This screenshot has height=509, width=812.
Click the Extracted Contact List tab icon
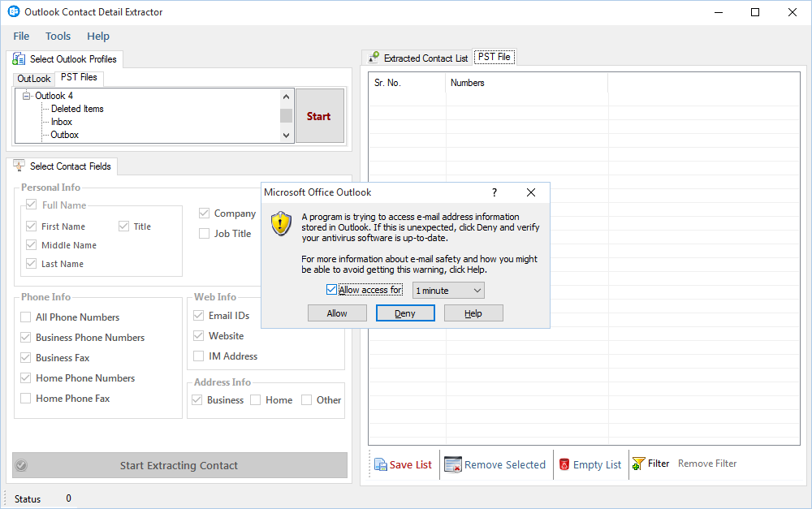(x=374, y=58)
